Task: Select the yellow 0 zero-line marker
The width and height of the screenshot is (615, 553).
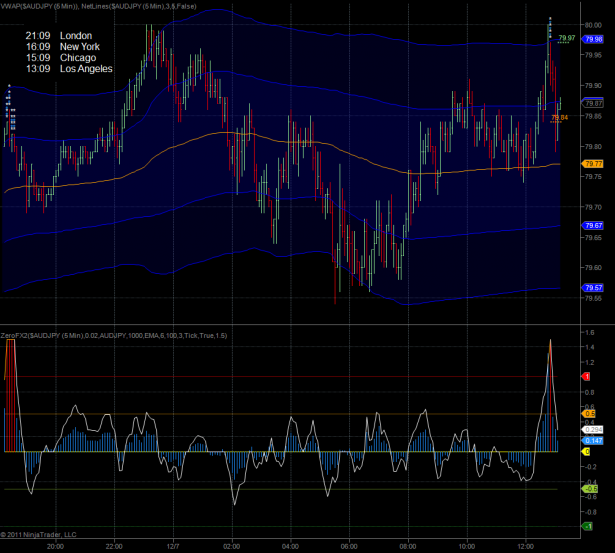Action: tap(588, 451)
